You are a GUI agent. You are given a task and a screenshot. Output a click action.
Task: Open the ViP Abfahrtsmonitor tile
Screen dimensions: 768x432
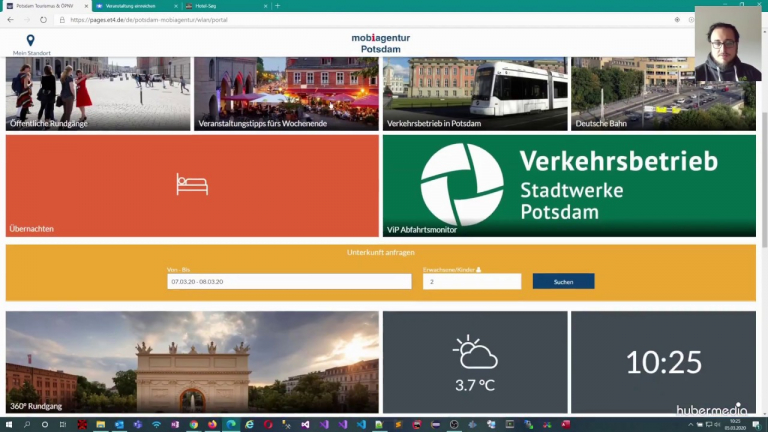point(569,186)
